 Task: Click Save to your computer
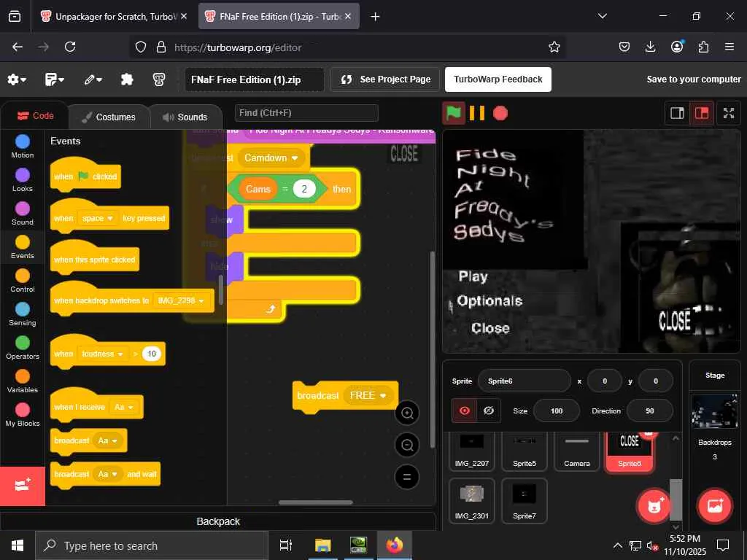click(x=694, y=79)
